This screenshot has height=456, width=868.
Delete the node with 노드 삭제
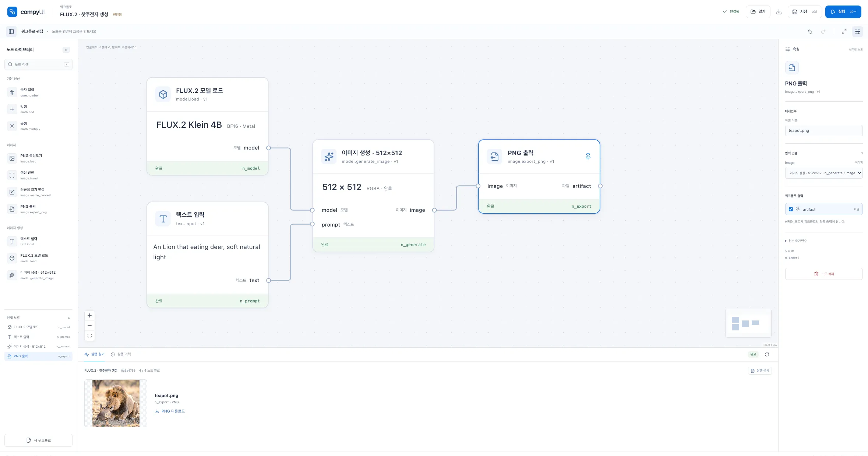pos(824,274)
